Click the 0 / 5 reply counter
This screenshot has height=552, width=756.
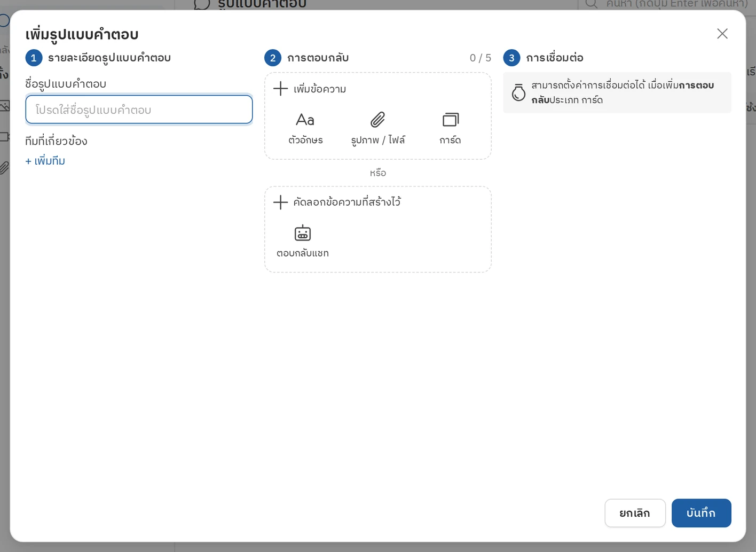pos(480,58)
